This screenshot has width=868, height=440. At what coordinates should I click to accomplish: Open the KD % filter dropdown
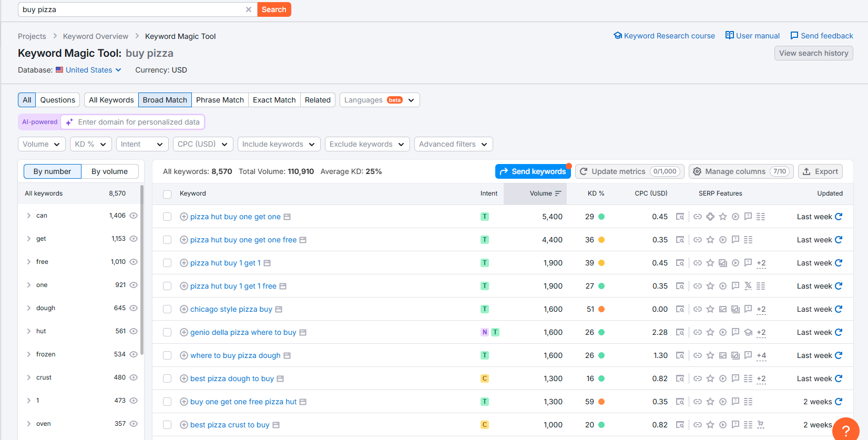click(x=90, y=144)
